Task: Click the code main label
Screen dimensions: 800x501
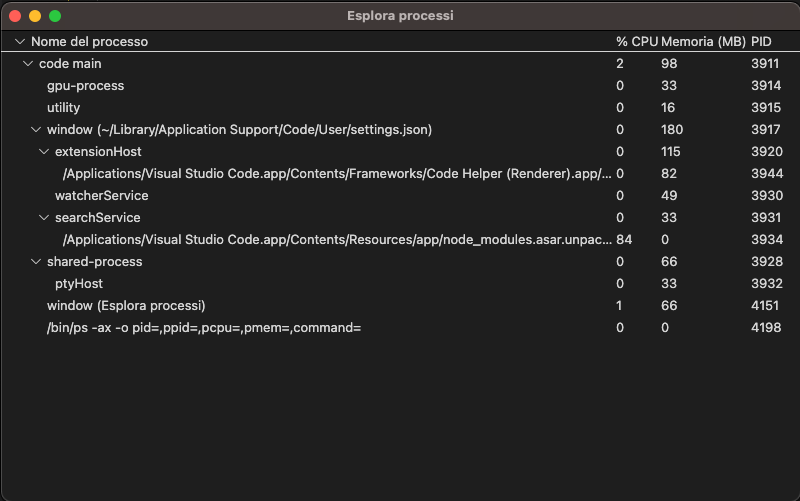Action: (x=70, y=63)
